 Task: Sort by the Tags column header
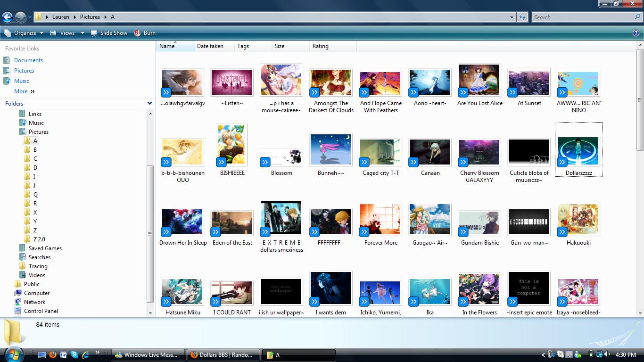253,46
